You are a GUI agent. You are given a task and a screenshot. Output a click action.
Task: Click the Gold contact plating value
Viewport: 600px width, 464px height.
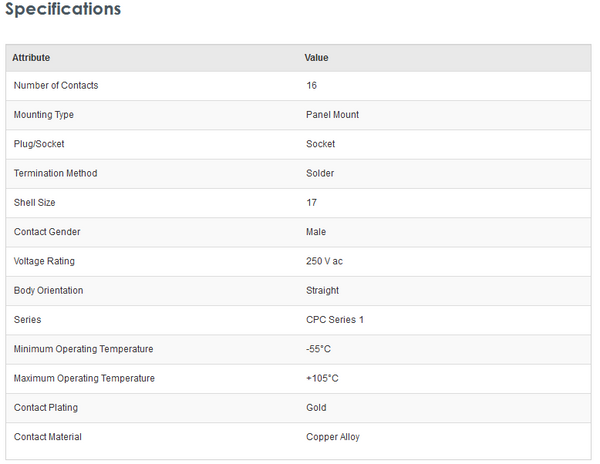[316, 408]
